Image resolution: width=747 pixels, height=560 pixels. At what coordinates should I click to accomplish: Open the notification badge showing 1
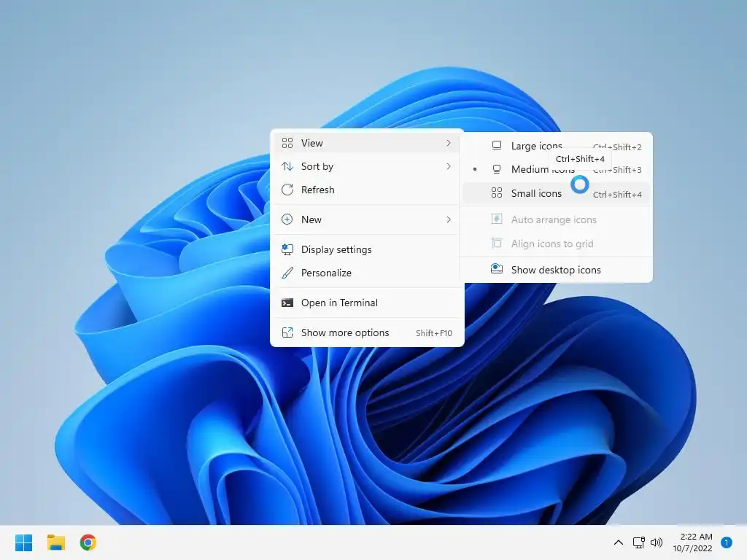pos(727,542)
